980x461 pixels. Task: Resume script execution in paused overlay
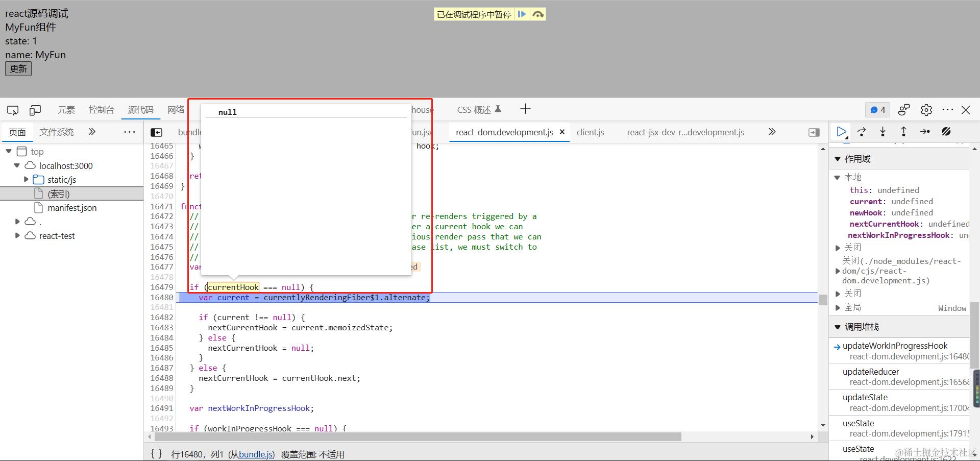point(522,14)
